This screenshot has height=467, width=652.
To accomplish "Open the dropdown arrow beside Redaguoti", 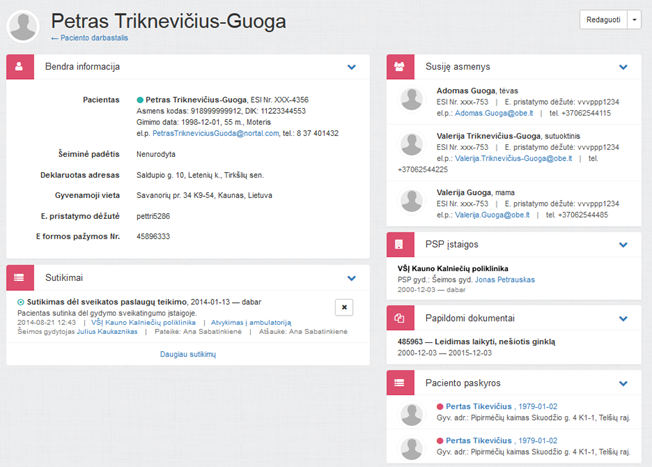I will [x=633, y=21].
